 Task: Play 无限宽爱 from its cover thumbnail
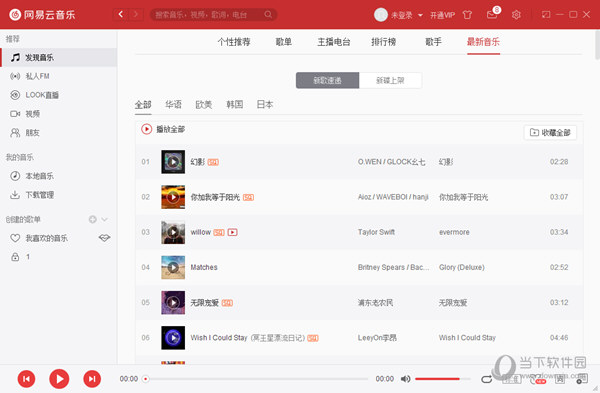click(173, 303)
